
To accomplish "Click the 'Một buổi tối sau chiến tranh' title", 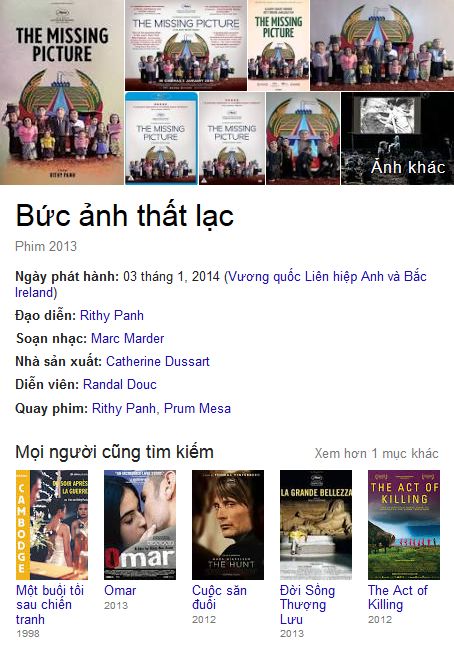I will [x=50, y=605].
